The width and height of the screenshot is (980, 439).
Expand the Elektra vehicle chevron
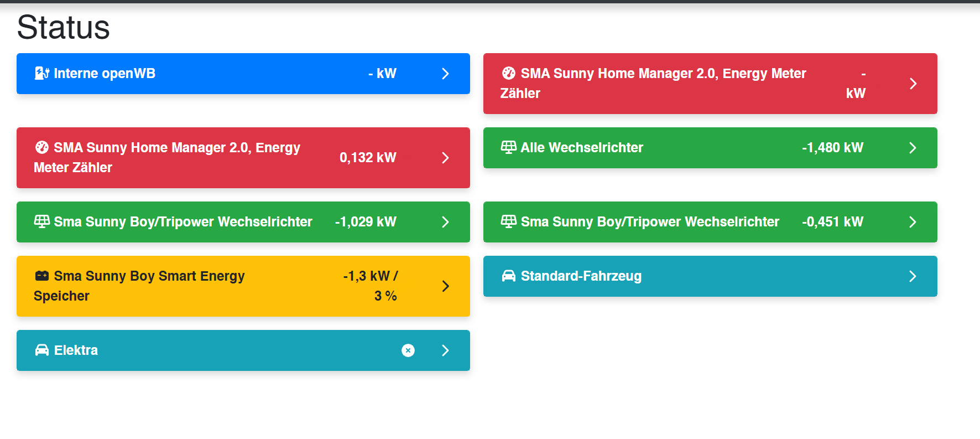445,350
